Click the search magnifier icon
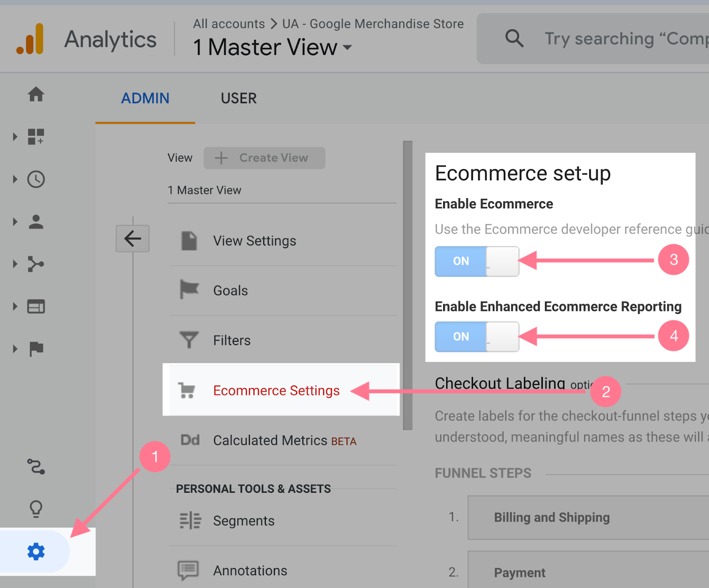The height and width of the screenshot is (588, 709). (514, 39)
